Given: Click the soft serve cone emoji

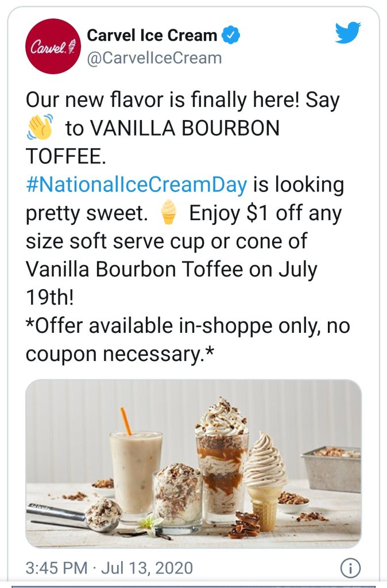Looking at the screenshot, I should coord(168,213).
